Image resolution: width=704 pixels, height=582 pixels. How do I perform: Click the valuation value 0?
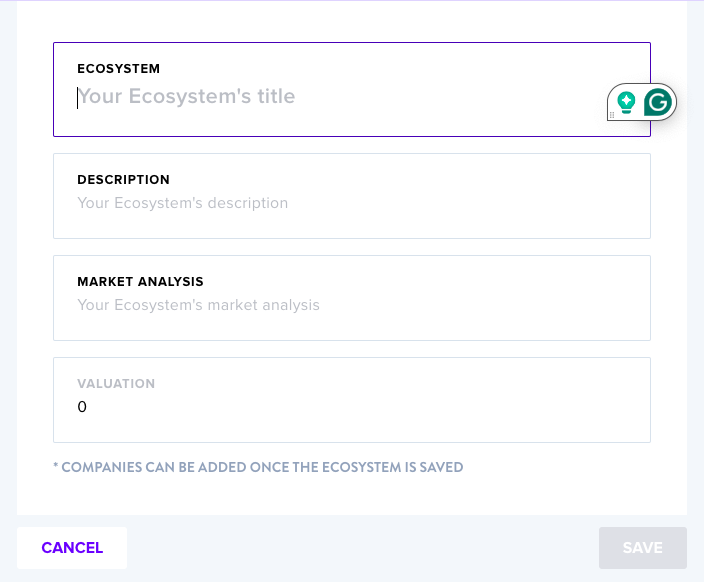82,407
